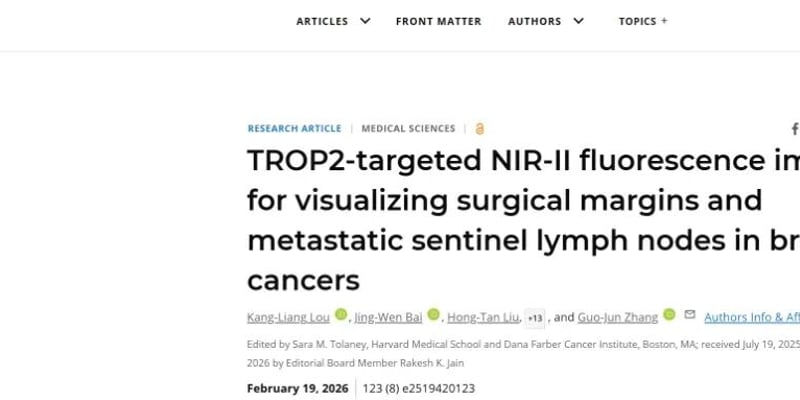The width and height of the screenshot is (800, 400).
Task: Show the hidden +13 additional authors
Action: 535,318
